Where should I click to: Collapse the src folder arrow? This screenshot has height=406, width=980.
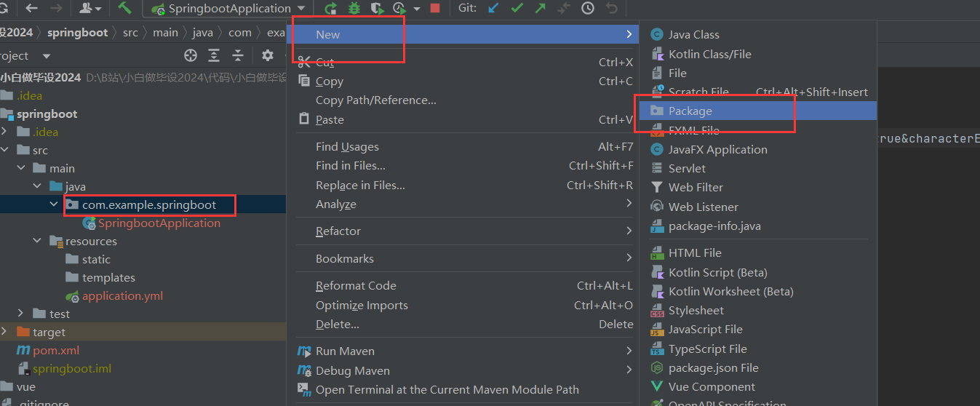[5, 150]
